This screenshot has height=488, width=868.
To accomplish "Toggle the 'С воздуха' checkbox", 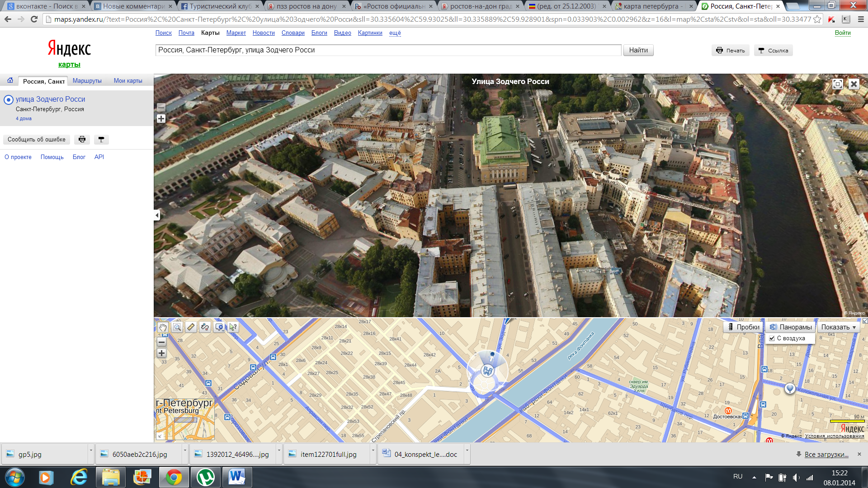I will pyautogui.click(x=772, y=338).
